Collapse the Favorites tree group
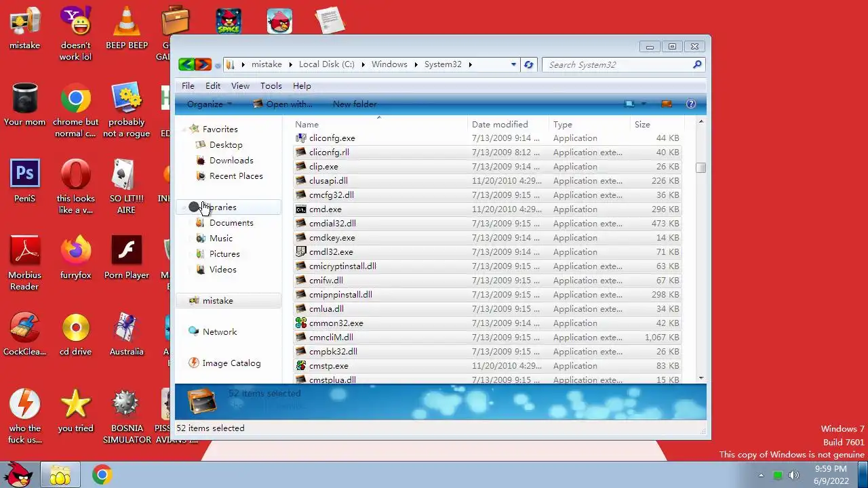Screen dimensions: 868x488 [184, 129]
